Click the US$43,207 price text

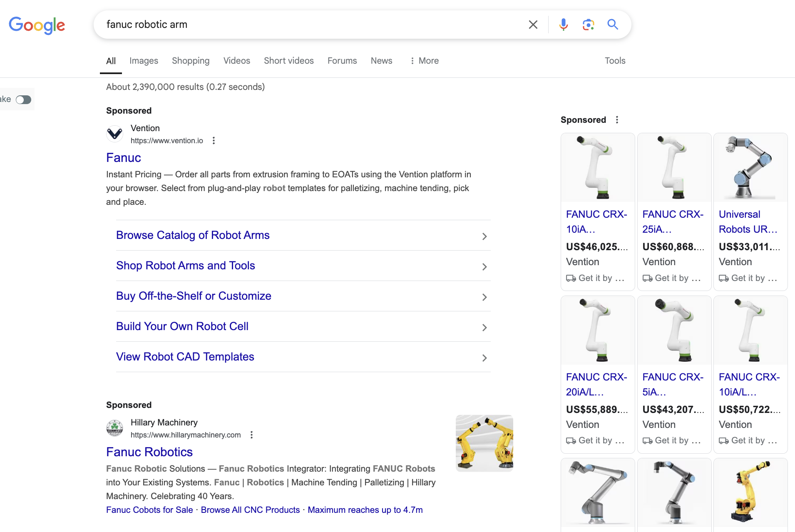pyautogui.click(x=673, y=410)
